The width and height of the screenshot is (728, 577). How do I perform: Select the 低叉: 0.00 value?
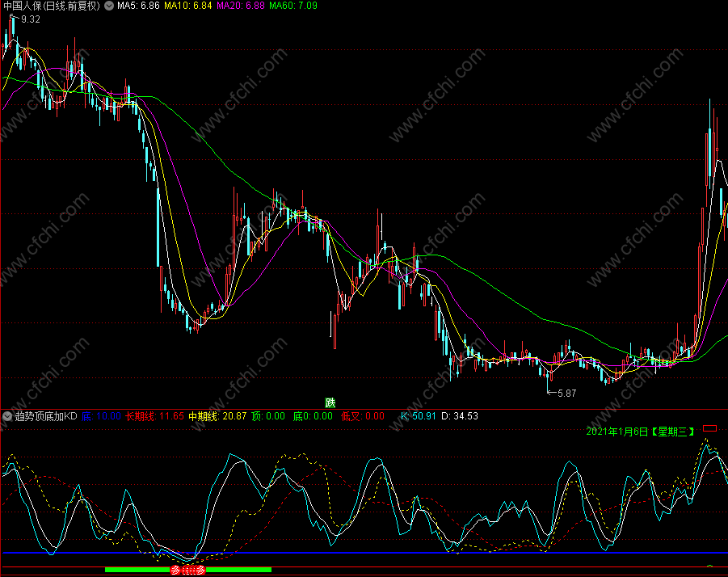point(363,416)
